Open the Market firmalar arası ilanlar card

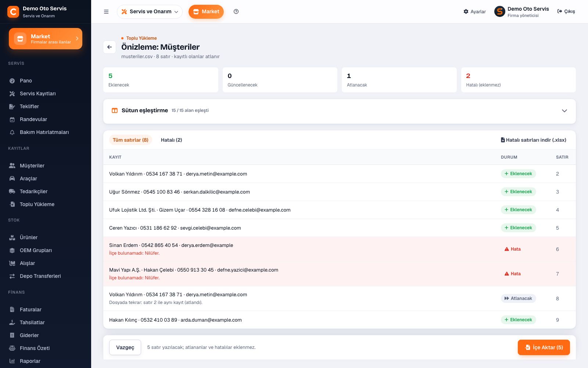[x=46, y=39]
